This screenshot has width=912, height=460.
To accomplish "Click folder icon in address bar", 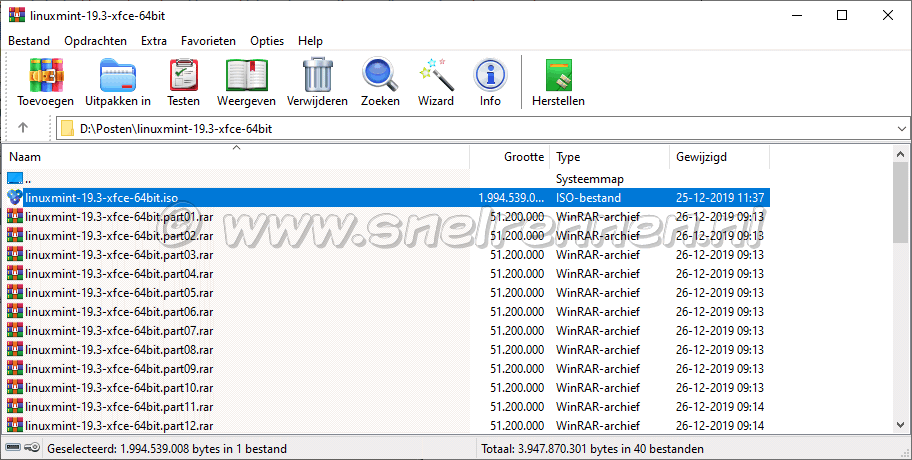I will 67,128.
